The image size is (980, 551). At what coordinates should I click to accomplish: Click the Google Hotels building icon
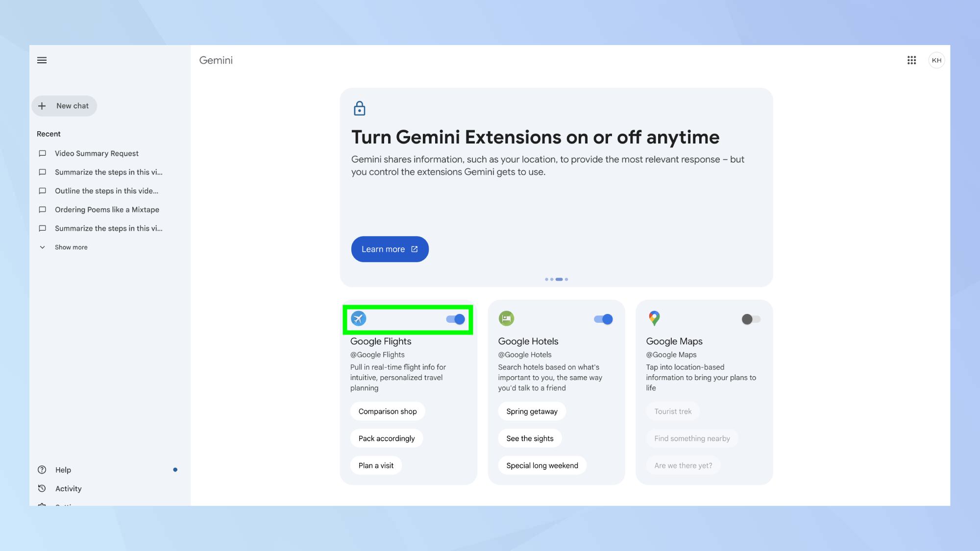[x=506, y=318]
